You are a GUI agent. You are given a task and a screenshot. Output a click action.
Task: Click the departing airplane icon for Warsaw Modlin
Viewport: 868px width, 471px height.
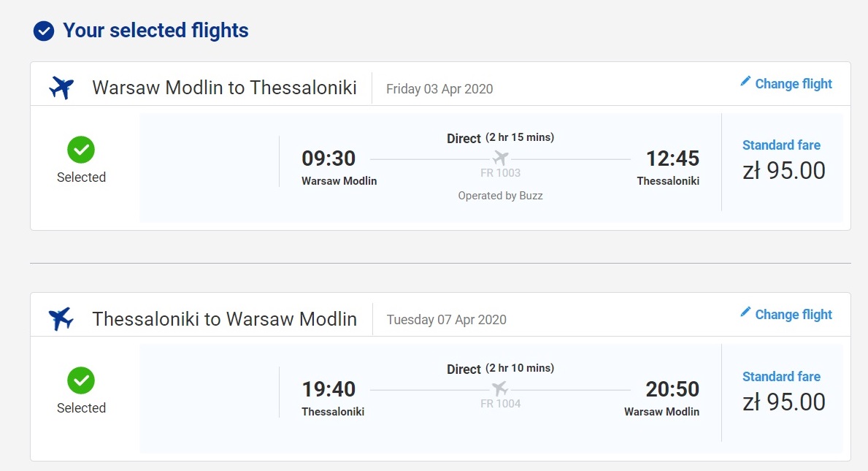point(61,88)
